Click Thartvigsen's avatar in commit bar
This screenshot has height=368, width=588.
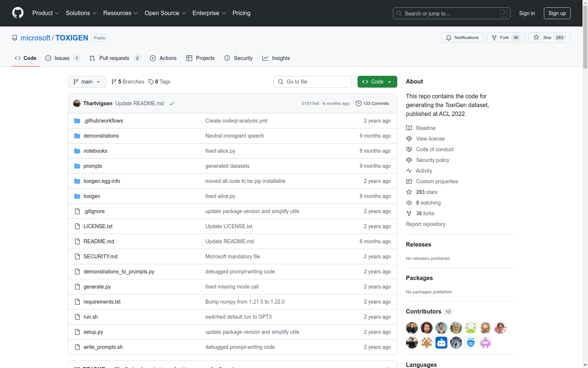click(77, 103)
